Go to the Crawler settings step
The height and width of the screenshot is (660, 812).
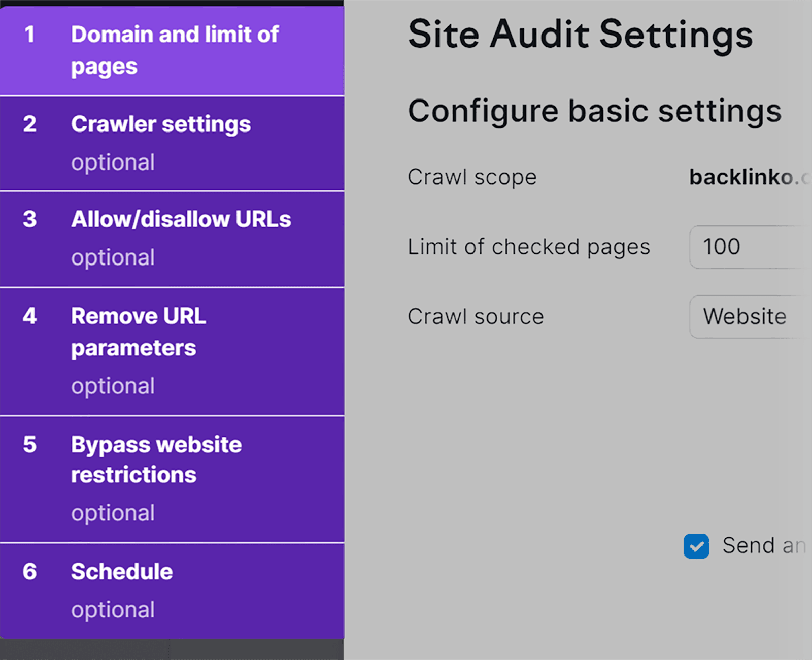pos(161,124)
